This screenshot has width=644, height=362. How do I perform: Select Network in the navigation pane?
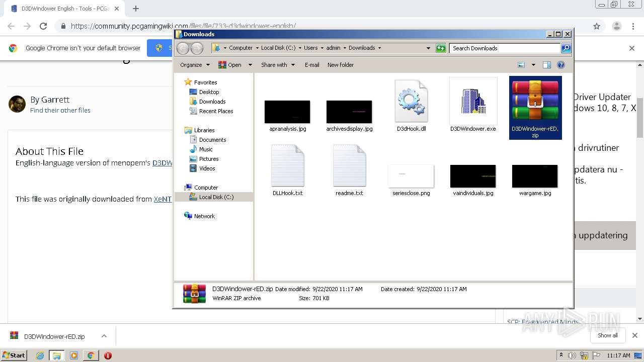tap(204, 216)
